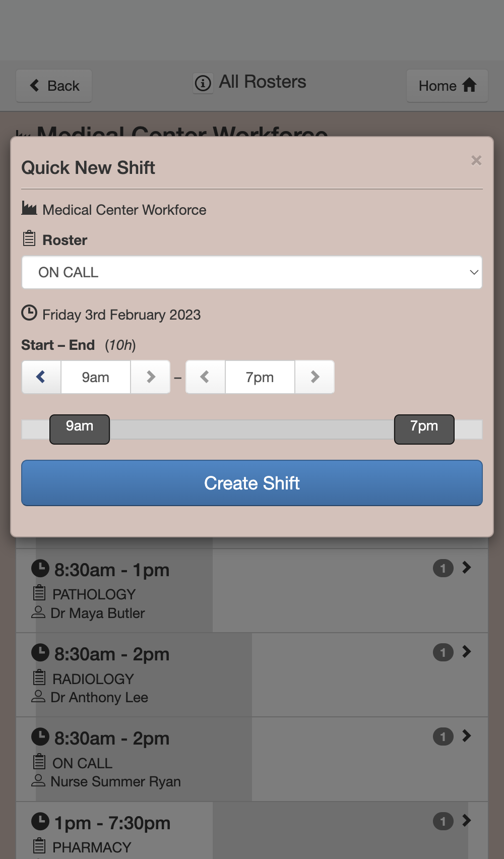Go Back using the top button
This screenshot has height=859, width=504.
[x=54, y=86]
